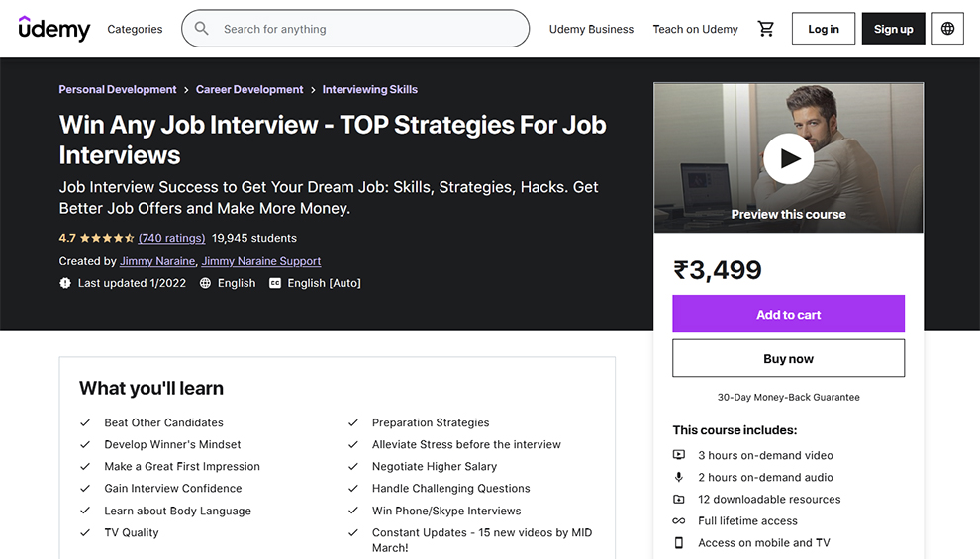Open instructor Jimmy Naraine's profile
980x559 pixels.
(x=157, y=261)
